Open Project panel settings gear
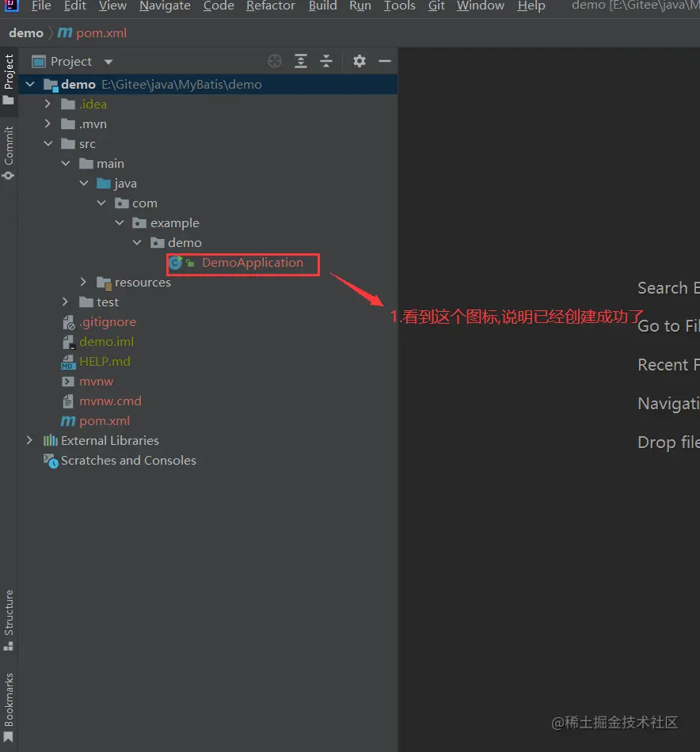700x752 pixels. click(360, 61)
